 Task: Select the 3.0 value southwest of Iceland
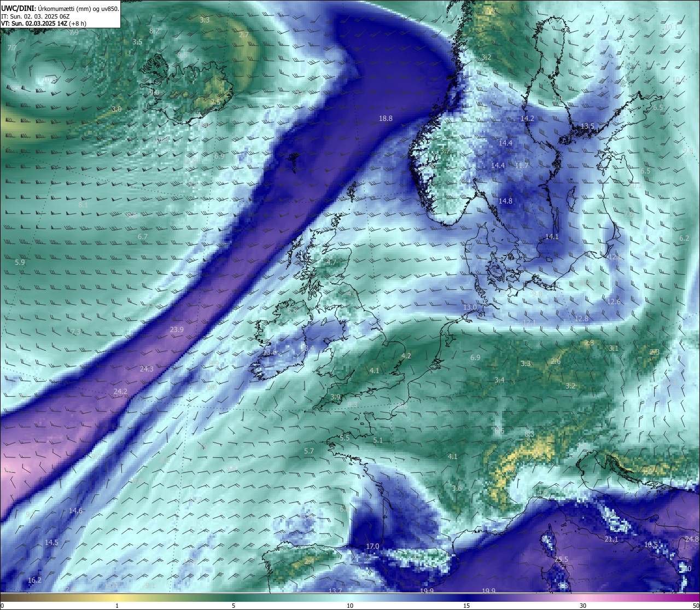pyautogui.click(x=116, y=109)
